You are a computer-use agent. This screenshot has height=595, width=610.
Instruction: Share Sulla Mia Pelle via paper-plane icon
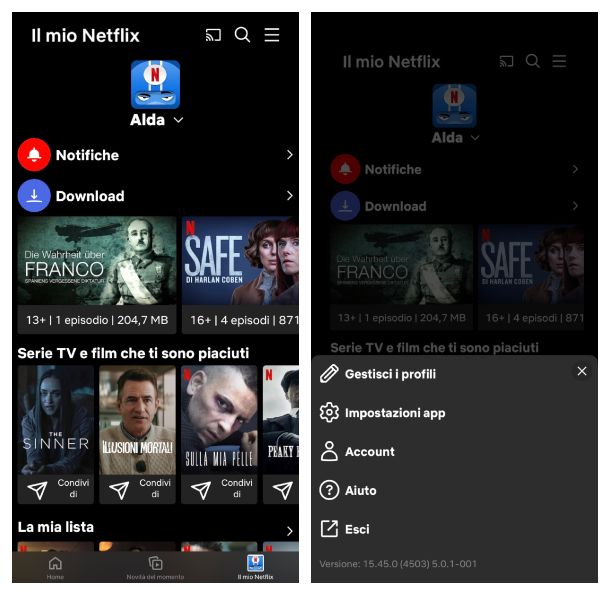201,490
